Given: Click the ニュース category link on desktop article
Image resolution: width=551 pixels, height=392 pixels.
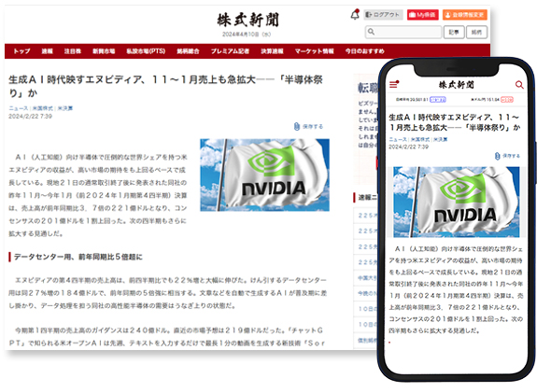Looking at the screenshot, I should [x=19, y=108].
